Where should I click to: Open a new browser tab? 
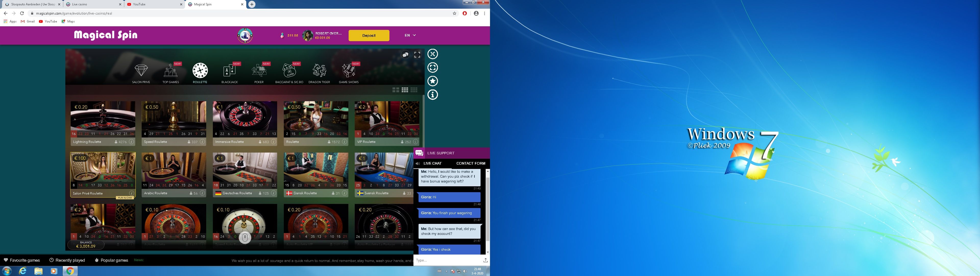pyautogui.click(x=252, y=4)
